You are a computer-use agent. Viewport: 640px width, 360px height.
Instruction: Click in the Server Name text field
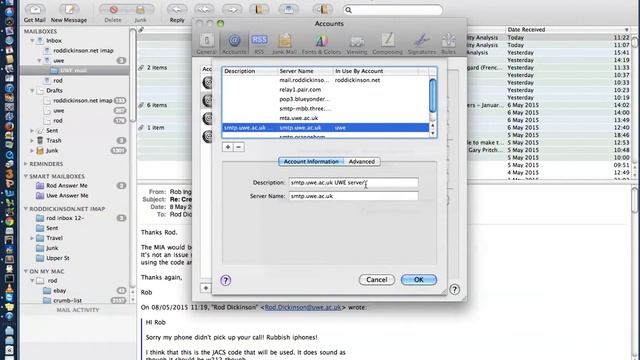tap(353, 196)
